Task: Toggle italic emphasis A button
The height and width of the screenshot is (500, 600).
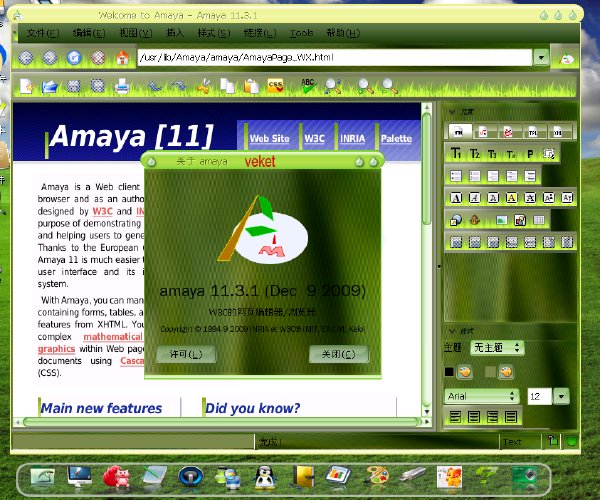Action: 474,198
